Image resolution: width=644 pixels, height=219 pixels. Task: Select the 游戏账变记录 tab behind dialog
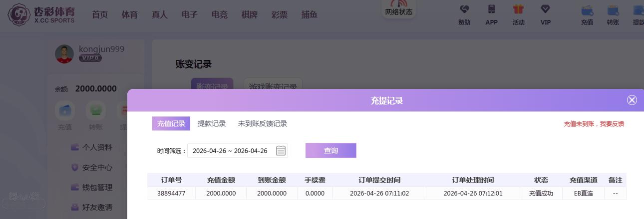pyautogui.click(x=273, y=84)
